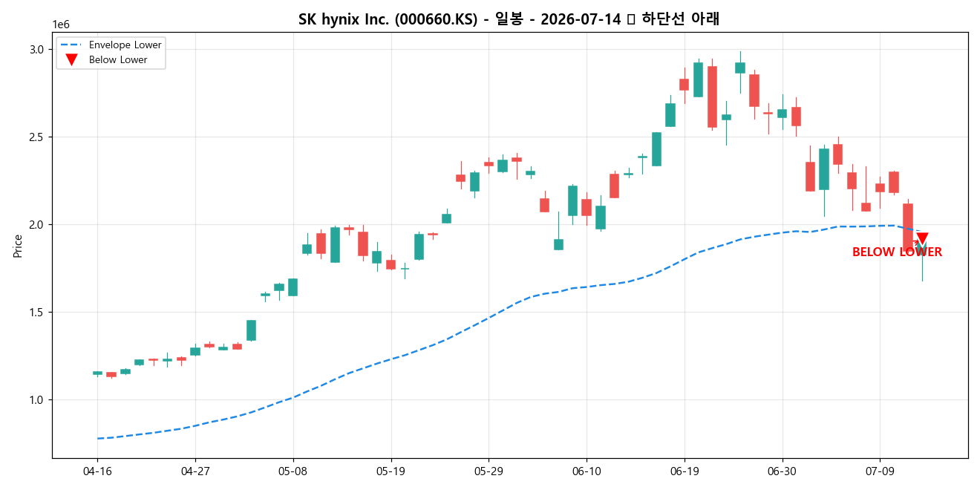
Task: Click the chart title "SK hynix Inc. (000660.KS)"
Action: tap(388, 19)
